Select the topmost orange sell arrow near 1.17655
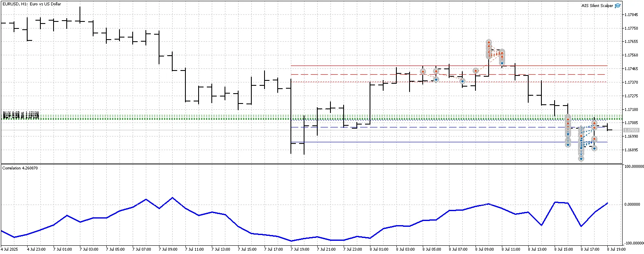The width and height of the screenshot is (644, 254). pyautogui.click(x=489, y=42)
